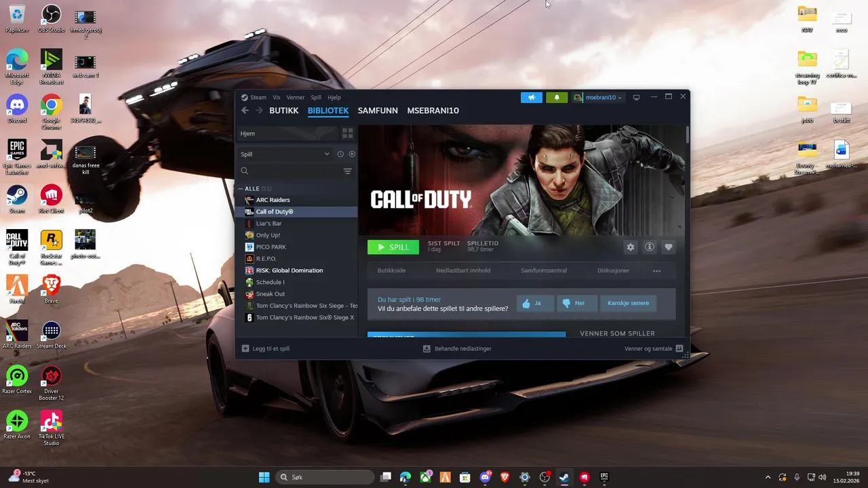Open the Vis menu
868x488 pixels.
click(276, 98)
